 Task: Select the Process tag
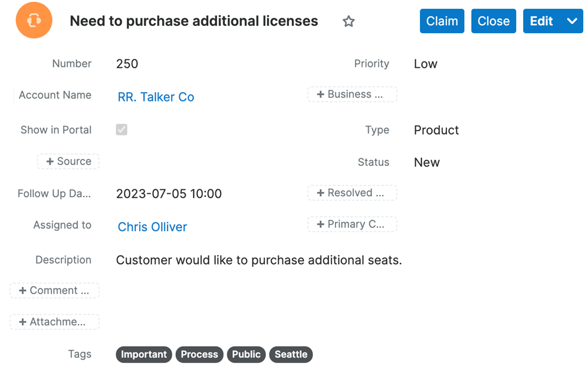[x=199, y=354]
